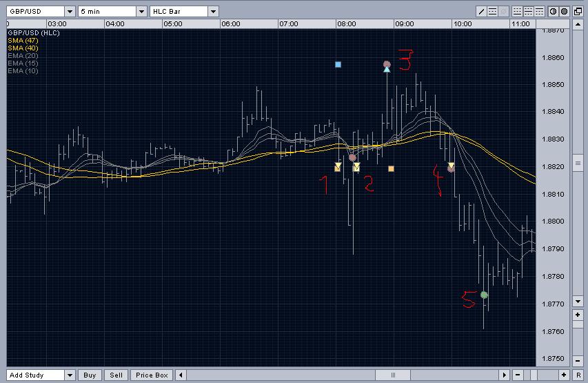Open the GBP/USD currency pair dropdown
The image size is (588, 383).
pyautogui.click(x=70, y=11)
